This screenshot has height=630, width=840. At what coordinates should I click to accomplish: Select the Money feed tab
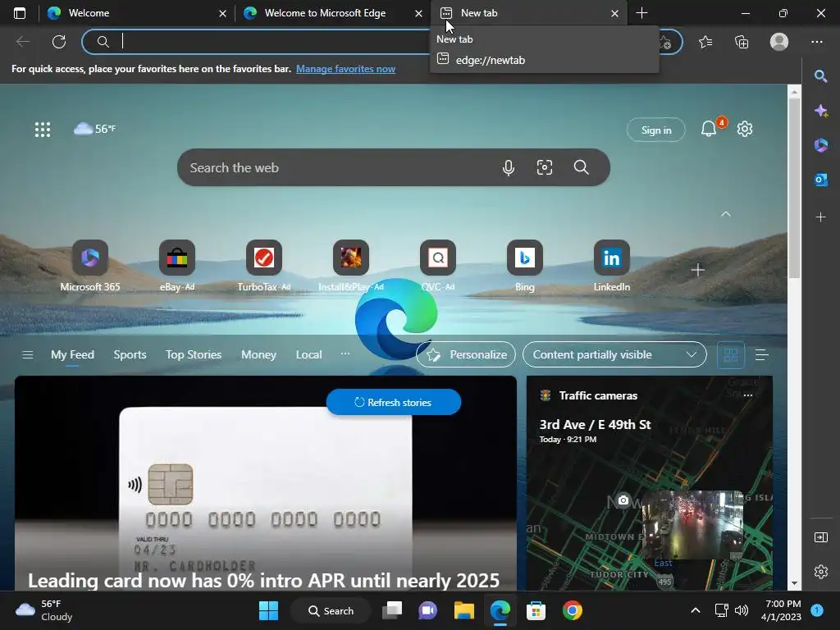[258, 354]
